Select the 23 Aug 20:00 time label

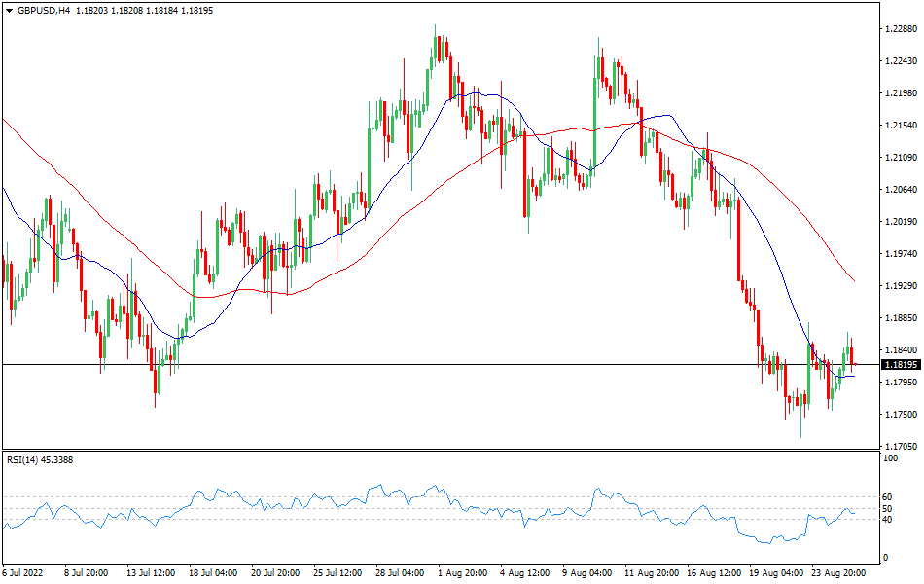coord(840,573)
